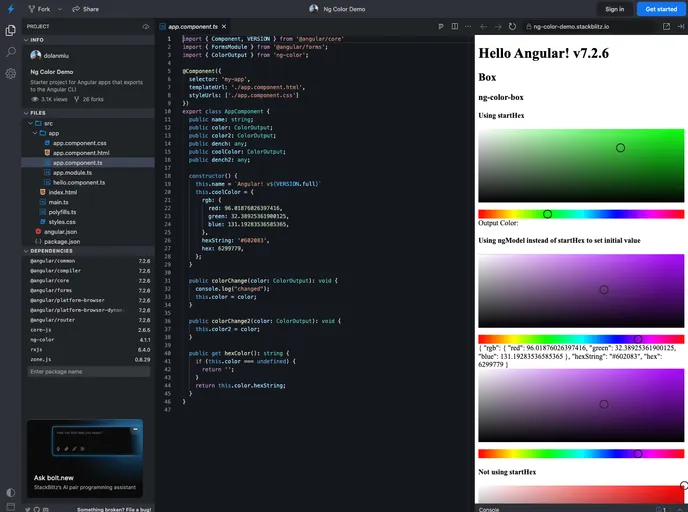This screenshot has width=688, height=512.
Task: Click the first purple saturation box
Action: coord(581,291)
